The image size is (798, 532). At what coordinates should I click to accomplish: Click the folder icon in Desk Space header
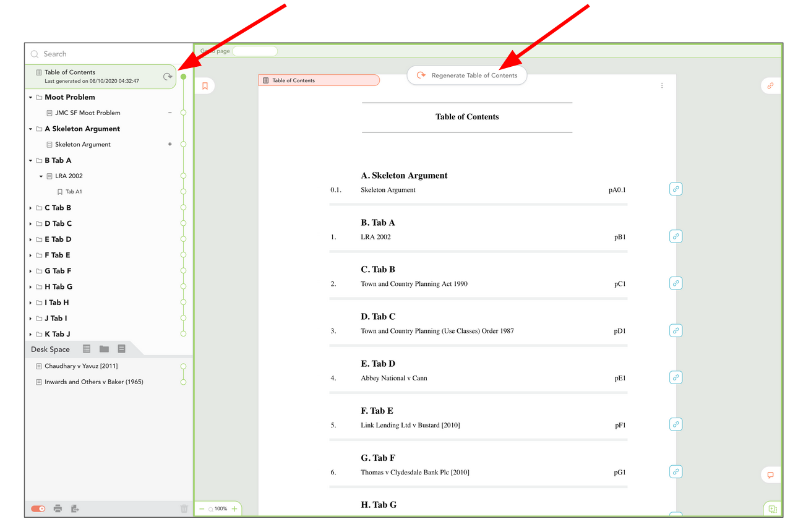tap(104, 349)
